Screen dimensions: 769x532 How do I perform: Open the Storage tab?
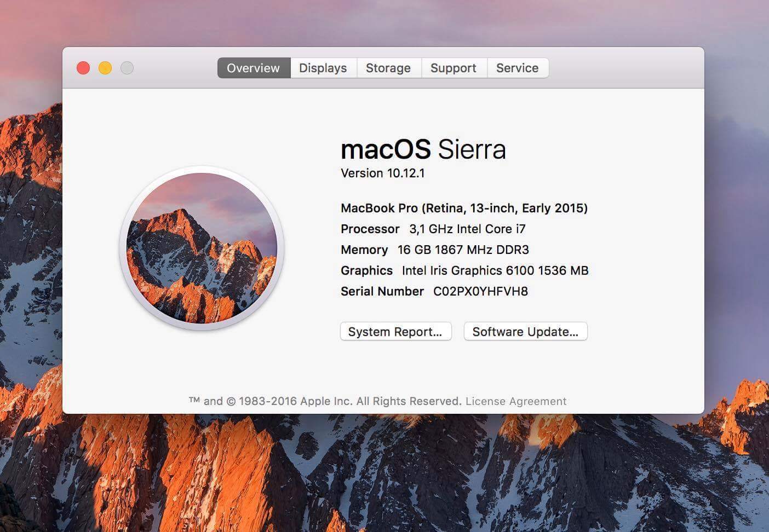(x=388, y=68)
